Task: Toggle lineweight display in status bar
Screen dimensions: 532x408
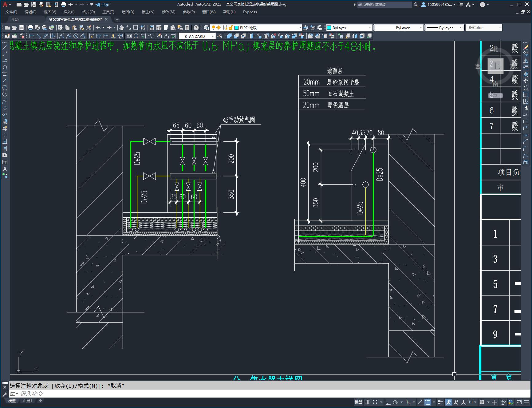Action: point(440,402)
